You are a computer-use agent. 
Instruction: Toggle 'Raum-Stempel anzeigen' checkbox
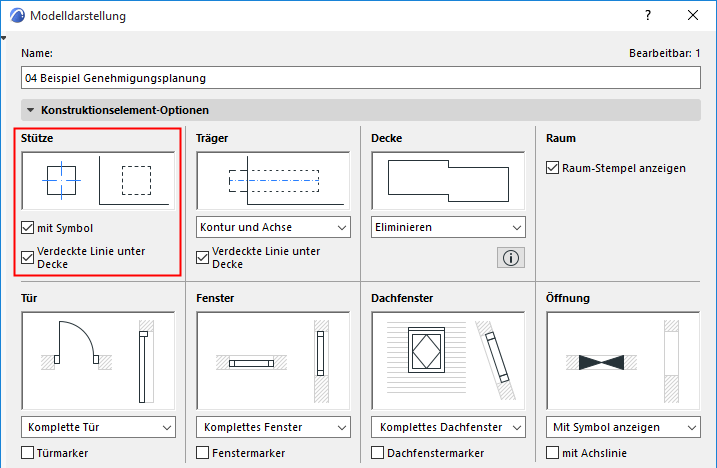point(553,168)
